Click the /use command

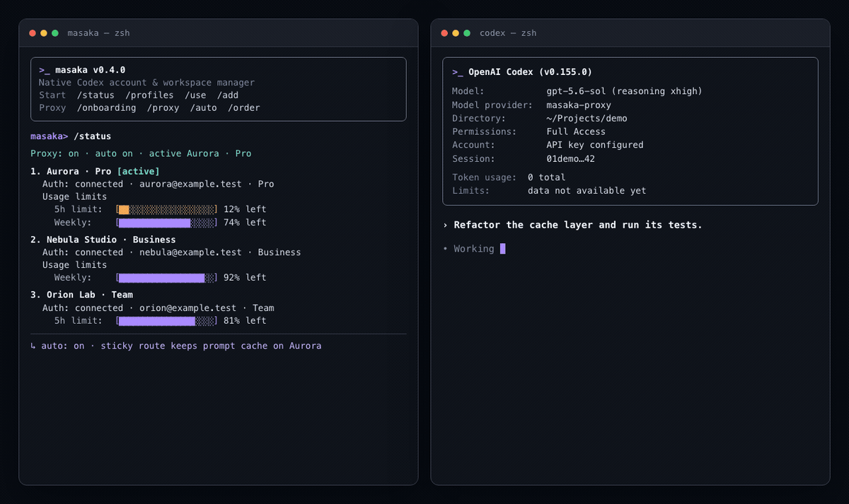click(195, 95)
